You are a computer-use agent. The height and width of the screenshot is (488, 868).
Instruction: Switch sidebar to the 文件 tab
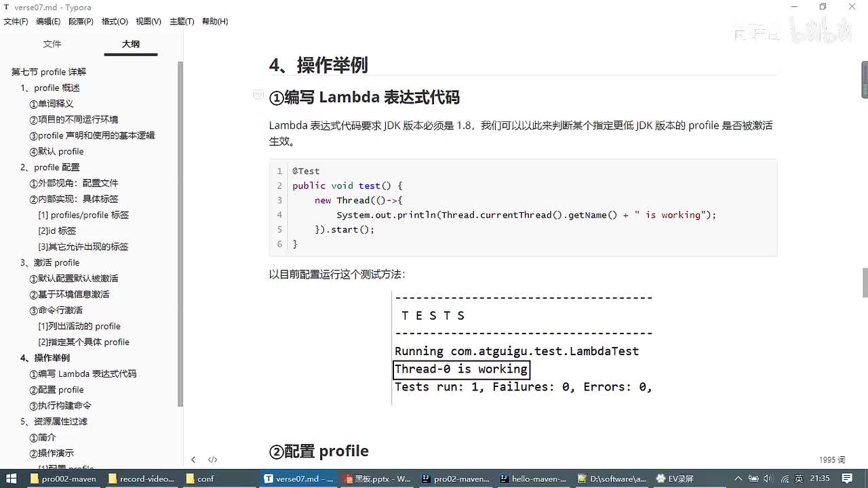52,44
